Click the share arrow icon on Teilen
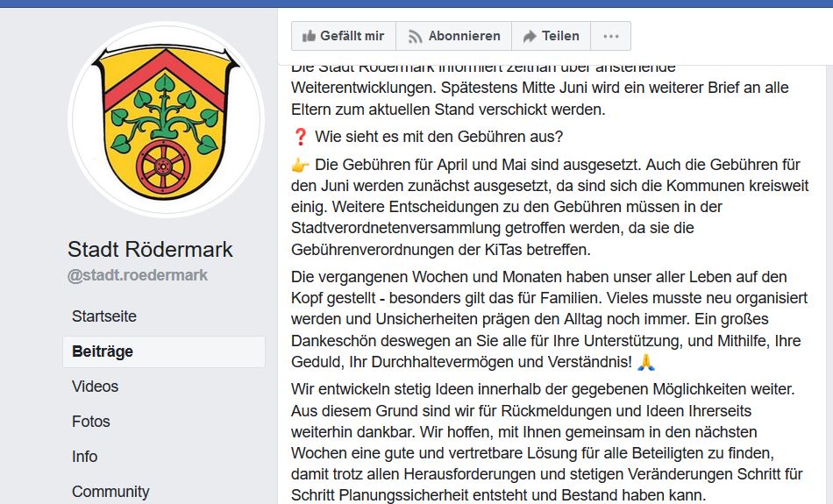The image size is (833, 504). [530, 37]
